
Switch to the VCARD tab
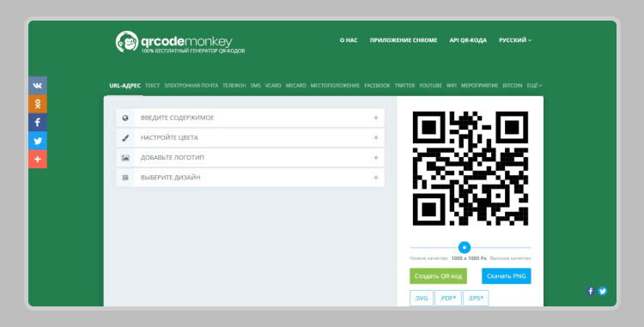pos(273,85)
